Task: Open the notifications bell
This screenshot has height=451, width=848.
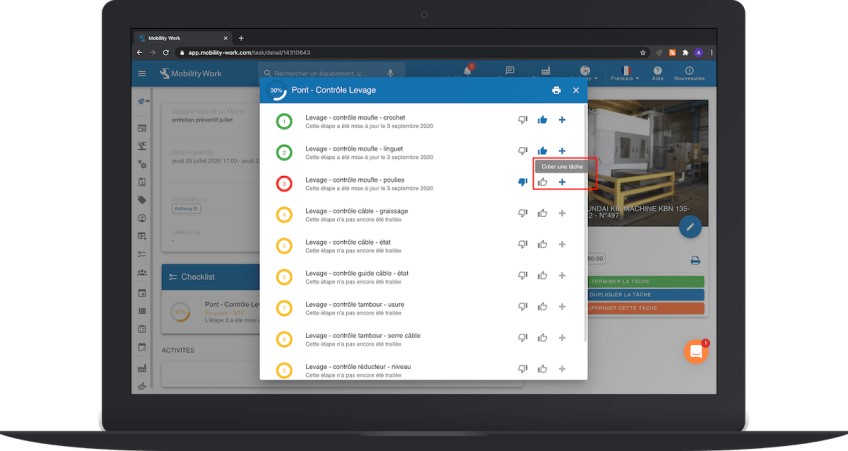Action: click(467, 71)
